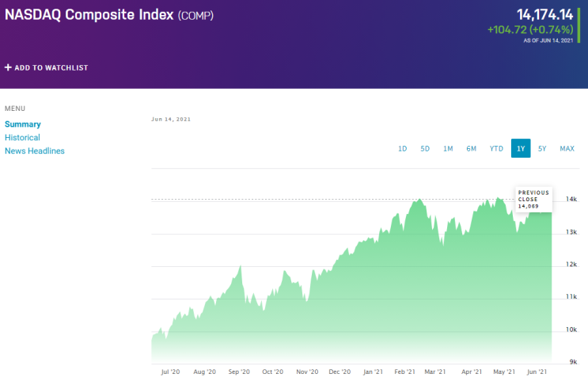
Task: Show MAX historical chart range
Action: coord(567,149)
